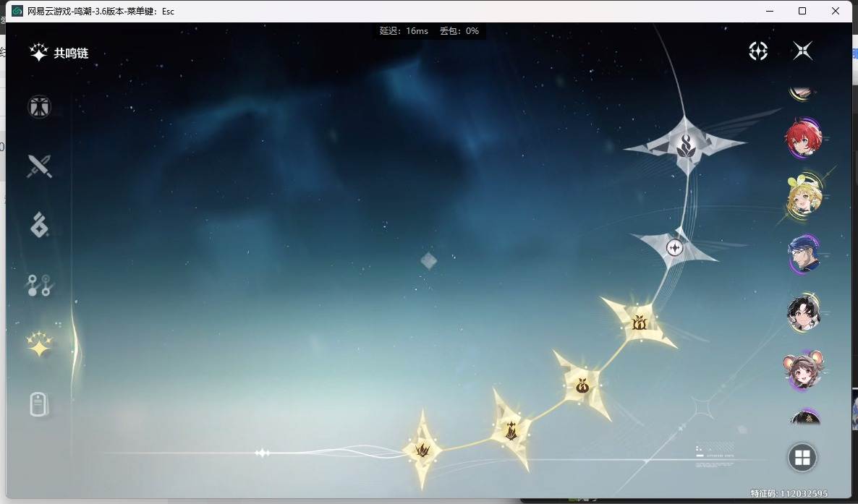858x504 pixels.
Task: Select the red-haired character portrait
Action: click(803, 137)
